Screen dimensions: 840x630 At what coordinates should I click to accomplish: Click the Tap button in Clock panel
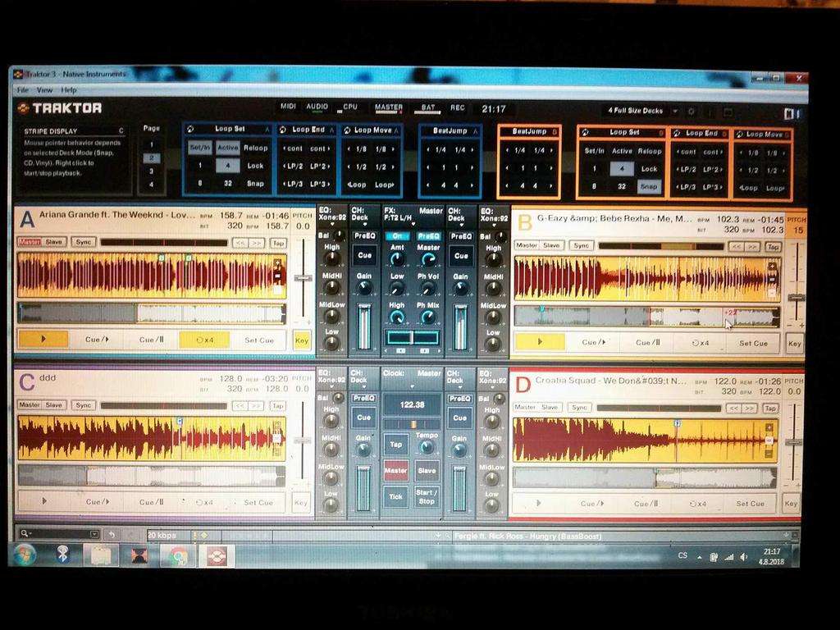pos(396,444)
